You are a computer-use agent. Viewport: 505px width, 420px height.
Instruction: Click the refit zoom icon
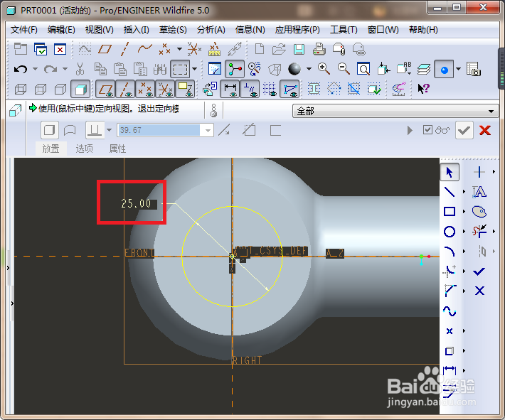tap(363, 69)
